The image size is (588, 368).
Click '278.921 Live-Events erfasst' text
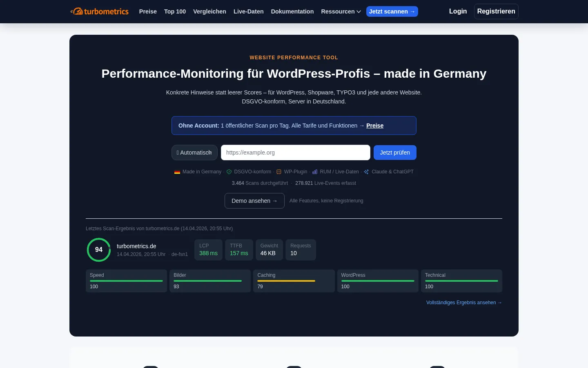click(x=325, y=183)
